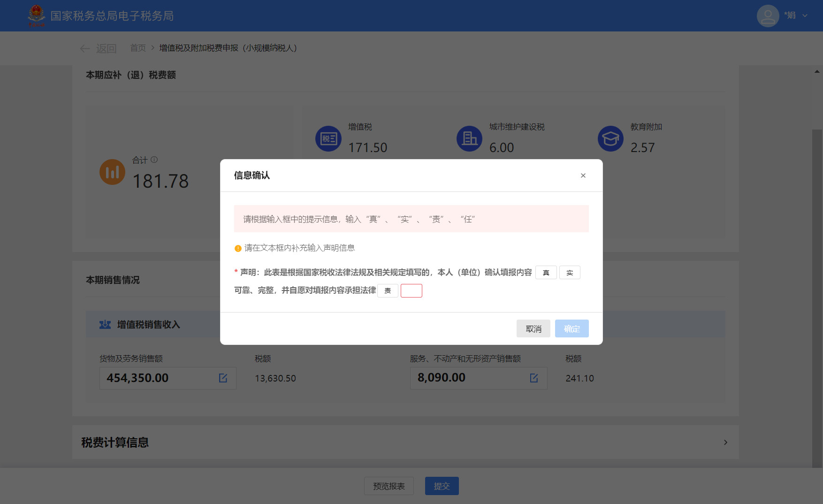823x504 pixels.
Task: Edit the services sales amount 8,090.00
Action: [x=534, y=378]
